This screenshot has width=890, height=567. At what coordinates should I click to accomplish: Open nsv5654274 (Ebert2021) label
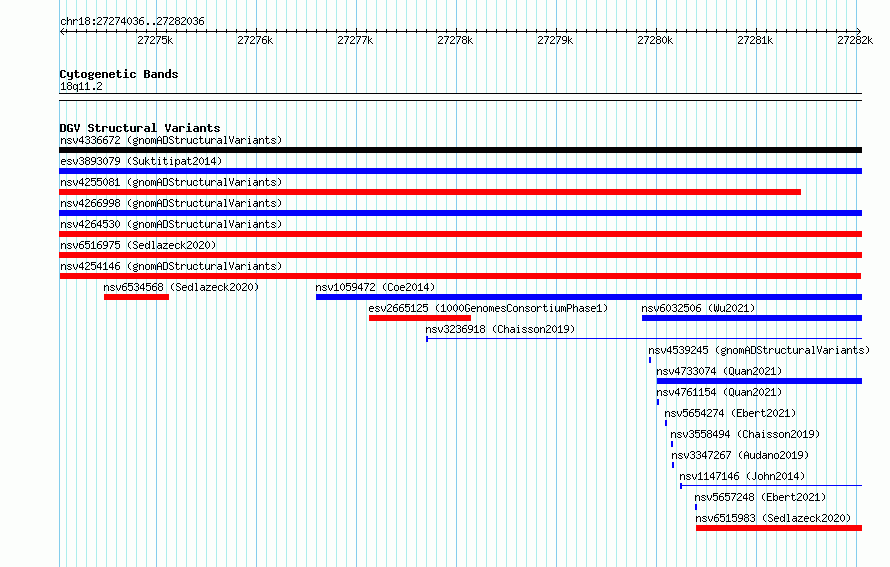point(730,413)
